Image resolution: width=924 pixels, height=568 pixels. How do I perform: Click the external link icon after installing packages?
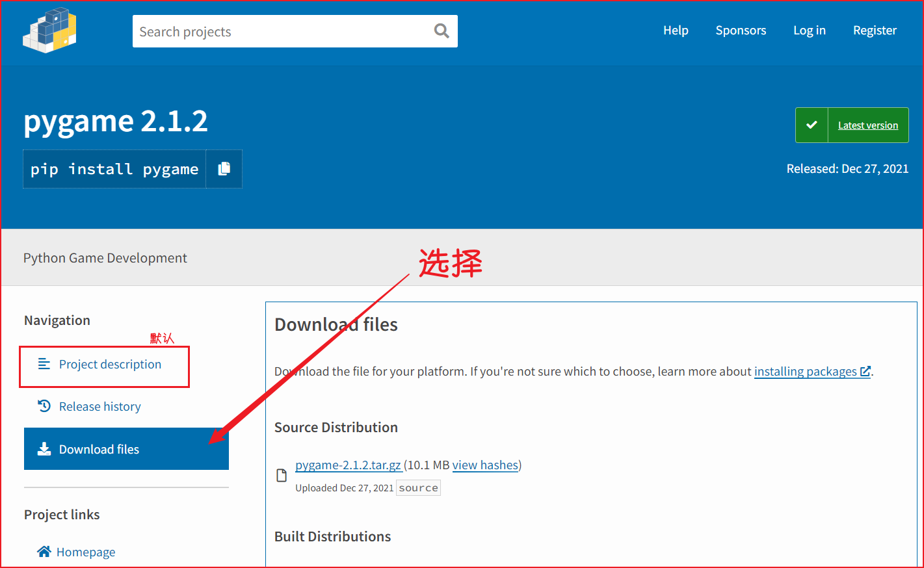click(865, 371)
